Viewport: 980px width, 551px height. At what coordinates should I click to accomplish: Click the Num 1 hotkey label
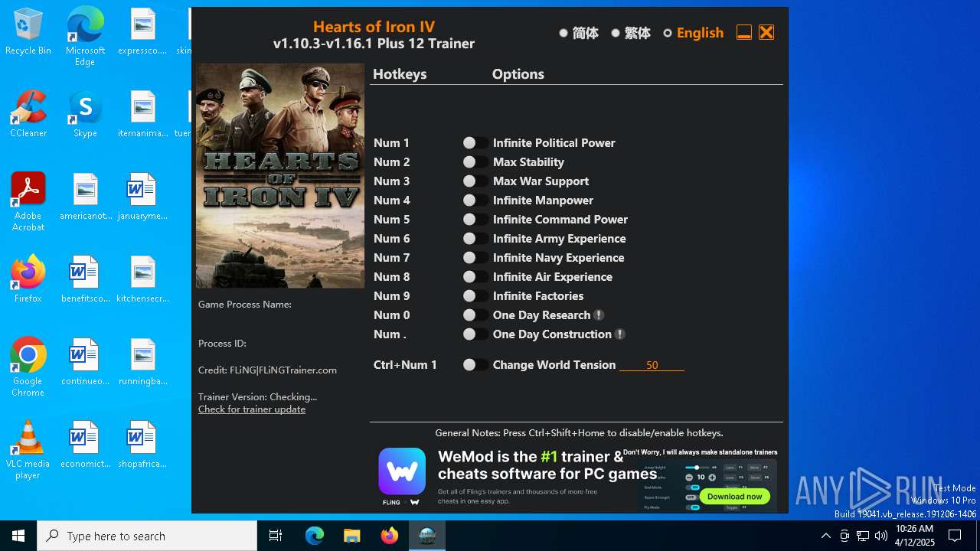click(391, 143)
